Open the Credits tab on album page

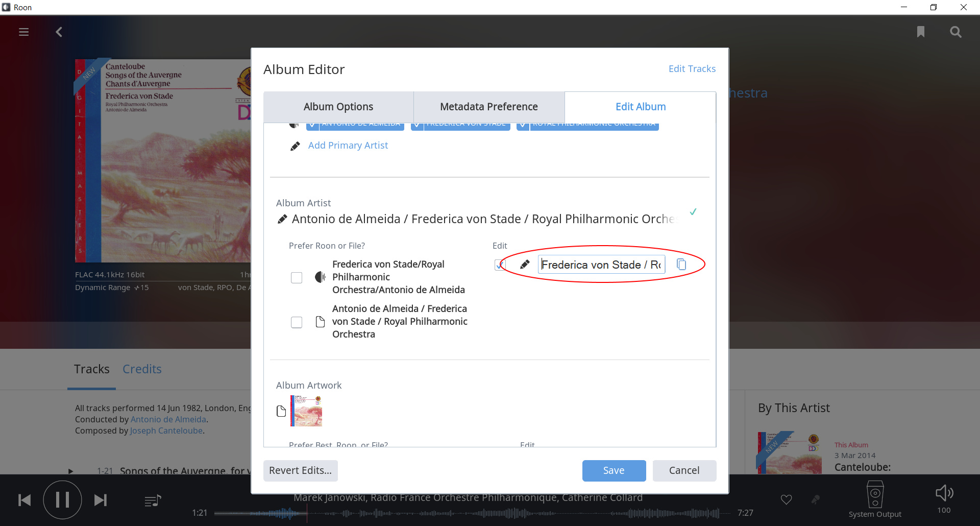pos(142,369)
